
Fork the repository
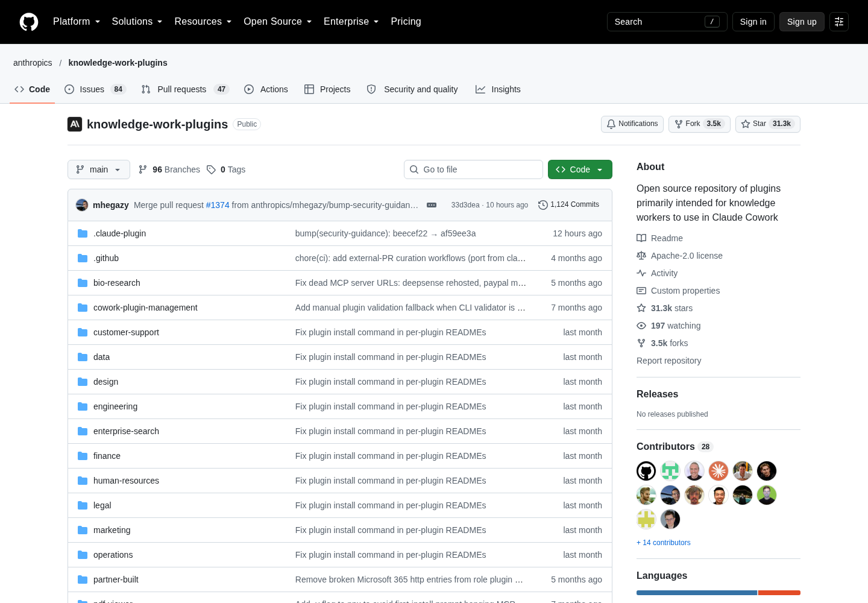699,124
